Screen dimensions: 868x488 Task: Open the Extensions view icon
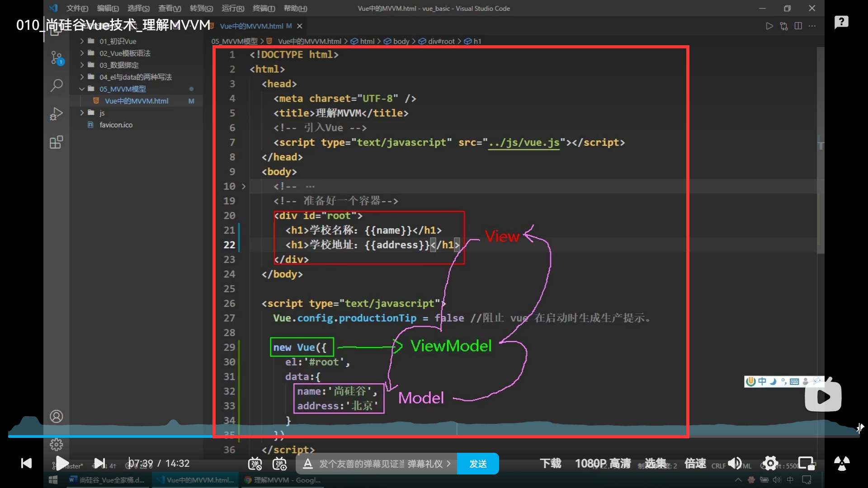(x=57, y=142)
